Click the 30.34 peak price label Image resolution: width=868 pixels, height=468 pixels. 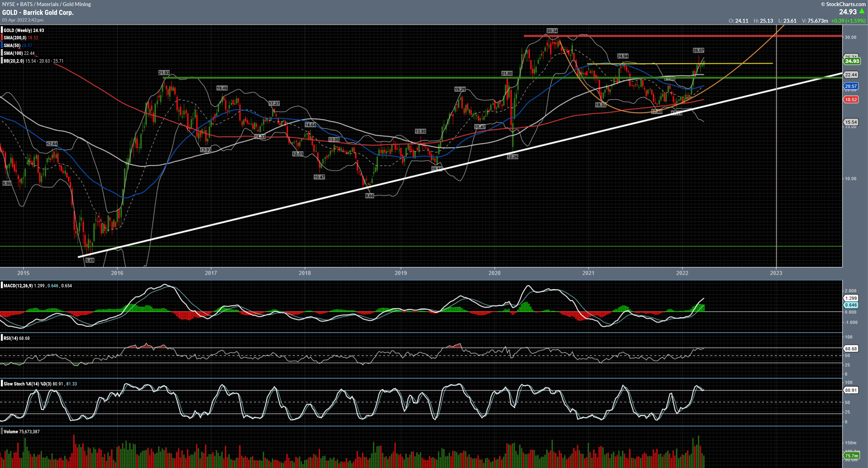point(552,31)
